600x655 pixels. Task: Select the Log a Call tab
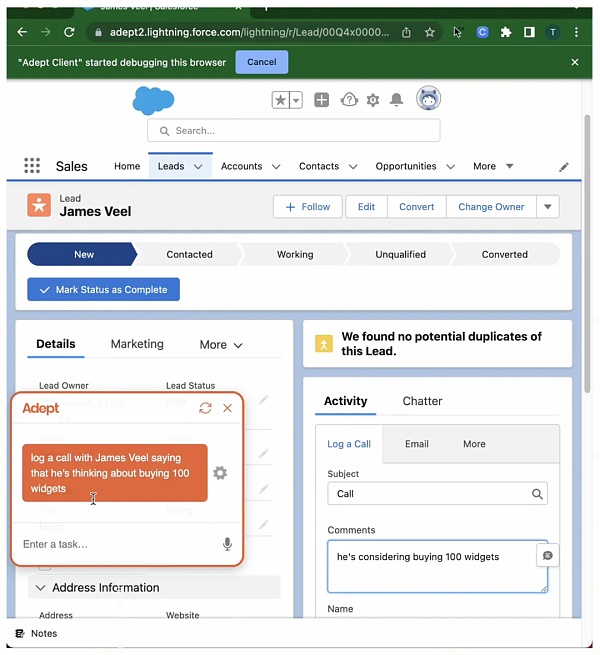tap(349, 444)
